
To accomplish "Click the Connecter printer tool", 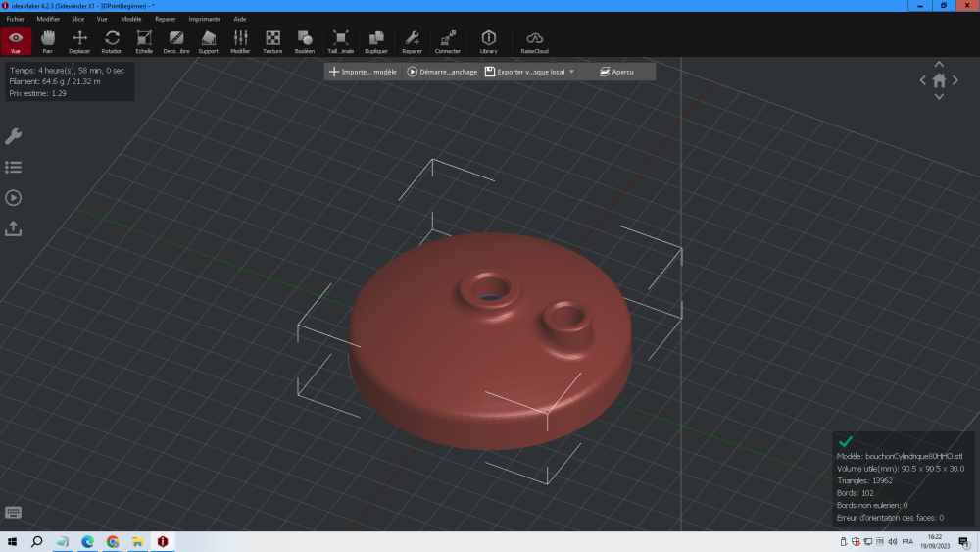I will 448,41.
